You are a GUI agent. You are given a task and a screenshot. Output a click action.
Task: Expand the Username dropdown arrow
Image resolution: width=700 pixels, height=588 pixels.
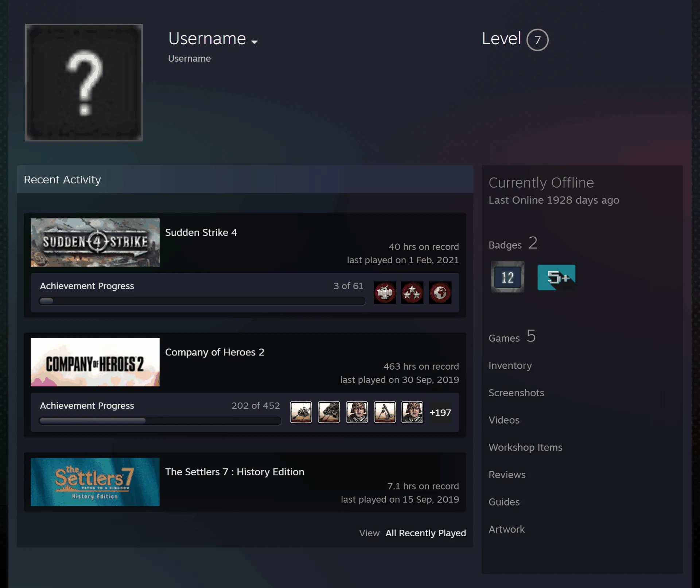pyautogui.click(x=254, y=42)
